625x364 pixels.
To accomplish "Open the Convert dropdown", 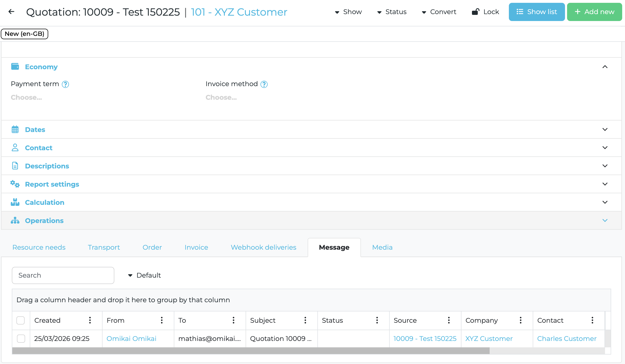I will [x=439, y=12].
